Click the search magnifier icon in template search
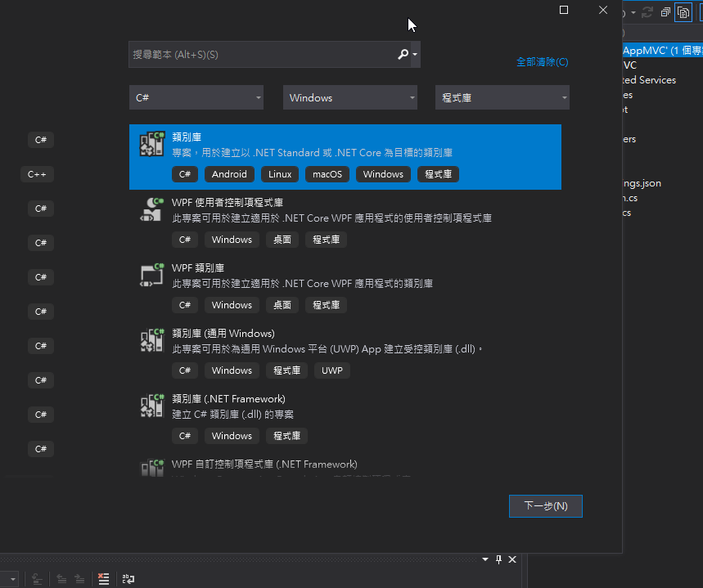The image size is (703, 588). click(x=403, y=54)
